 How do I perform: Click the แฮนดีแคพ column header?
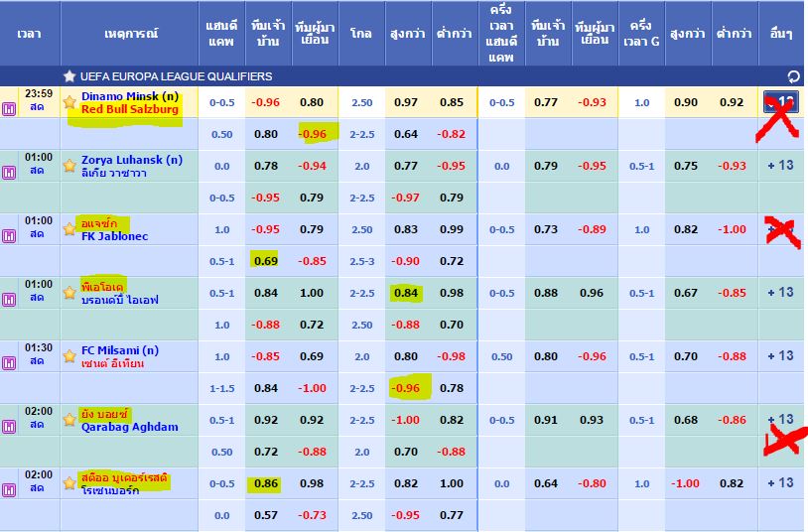click(x=221, y=34)
